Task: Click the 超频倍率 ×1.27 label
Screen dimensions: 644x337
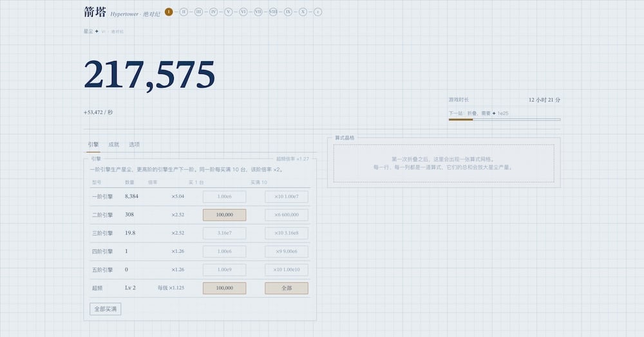Action: (292, 159)
